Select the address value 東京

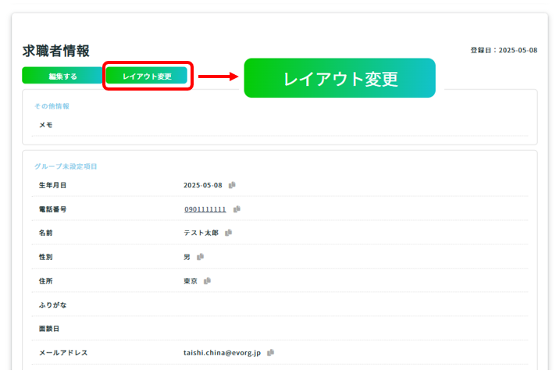[191, 280]
